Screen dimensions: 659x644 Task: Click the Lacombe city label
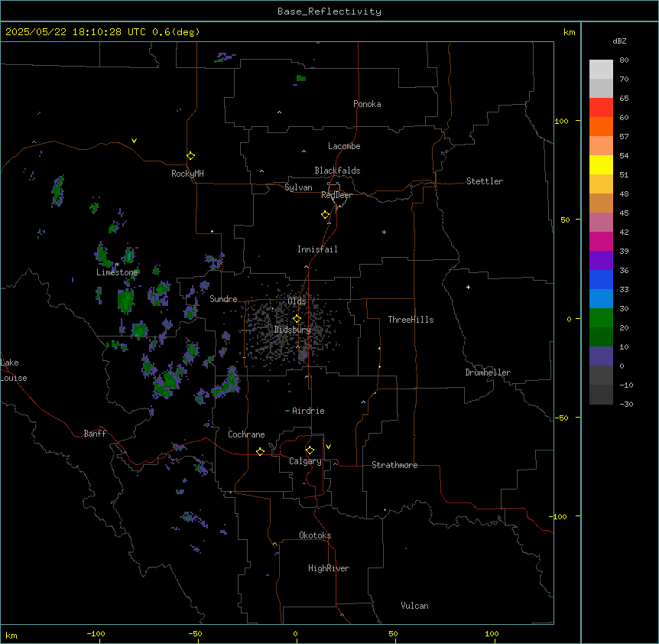click(344, 146)
